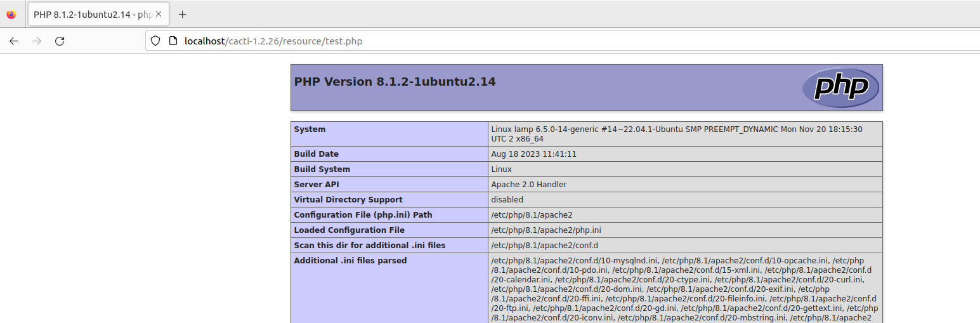The width and height of the screenshot is (980, 323).
Task: Click the Linux lamp 6.5.0-14-generic system value
Action: coord(677,134)
